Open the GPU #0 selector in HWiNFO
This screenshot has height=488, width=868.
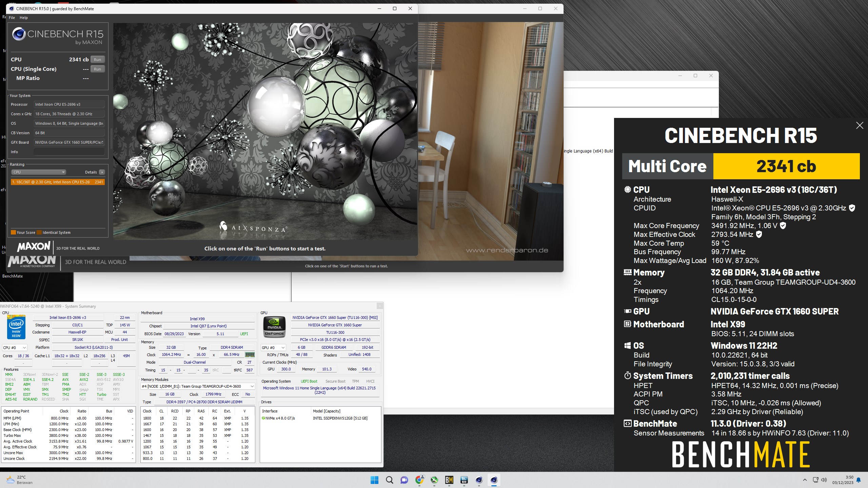point(273,347)
